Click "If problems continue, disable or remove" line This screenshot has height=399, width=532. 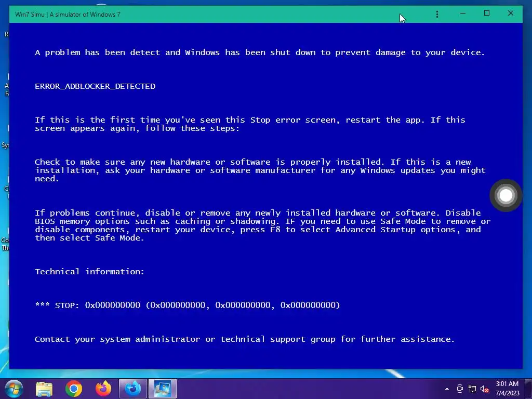click(x=258, y=212)
